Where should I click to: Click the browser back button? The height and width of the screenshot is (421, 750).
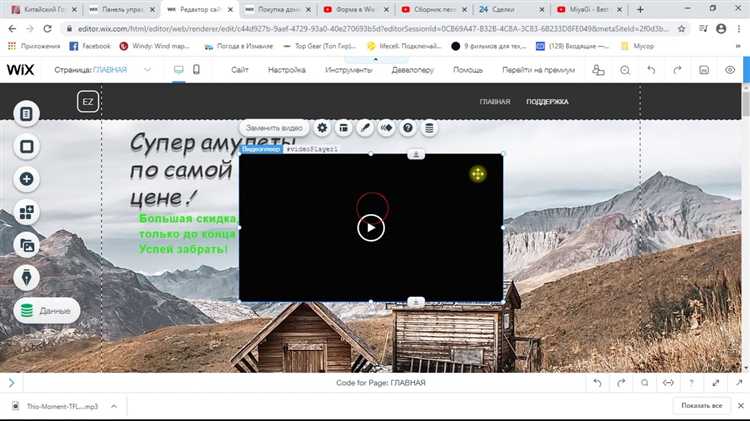(x=12, y=29)
